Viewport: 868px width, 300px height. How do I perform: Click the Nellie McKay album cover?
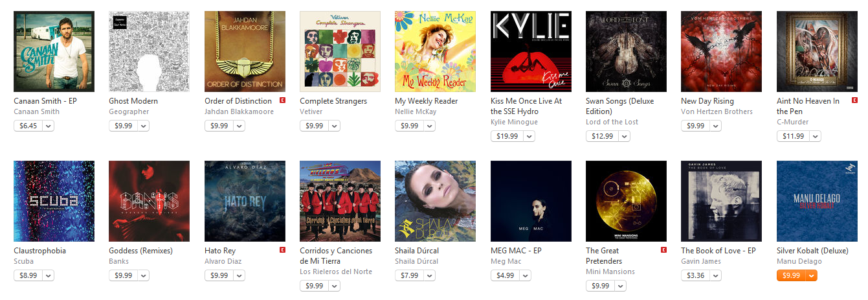click(x=435, y=51)
